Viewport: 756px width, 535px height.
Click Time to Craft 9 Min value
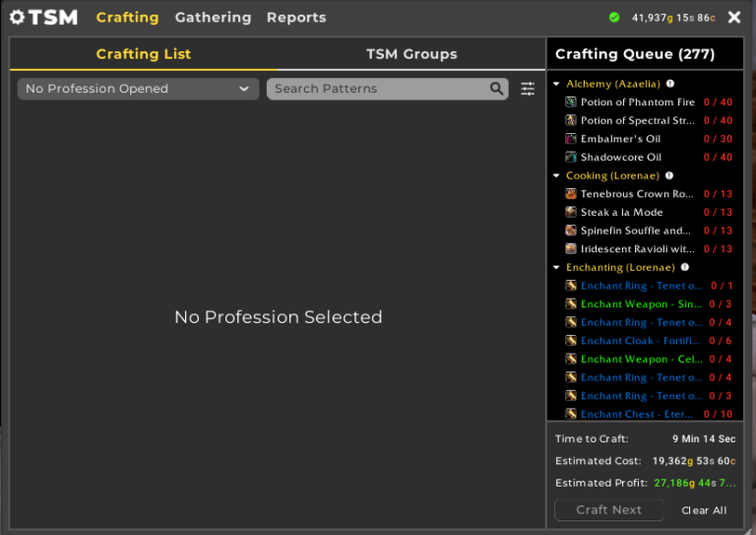(704, 439)
